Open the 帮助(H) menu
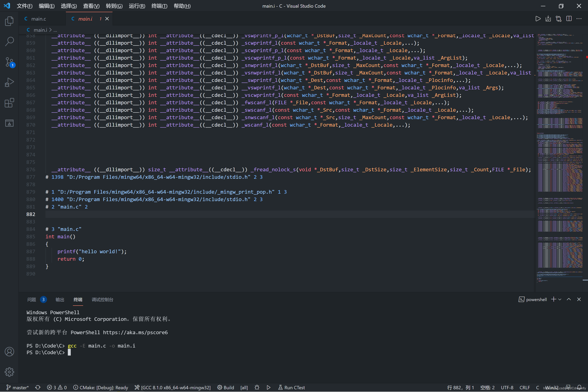 pos(182,6)
